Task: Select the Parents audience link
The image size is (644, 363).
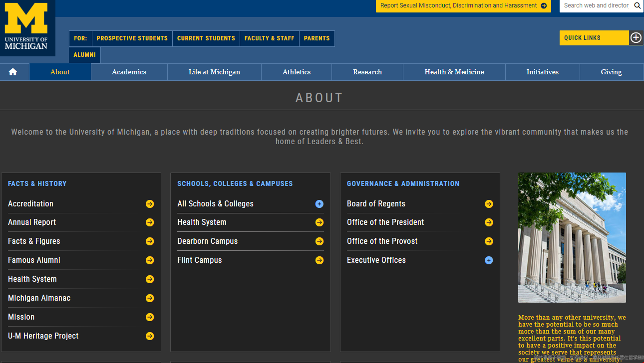Action: (317, 38)
